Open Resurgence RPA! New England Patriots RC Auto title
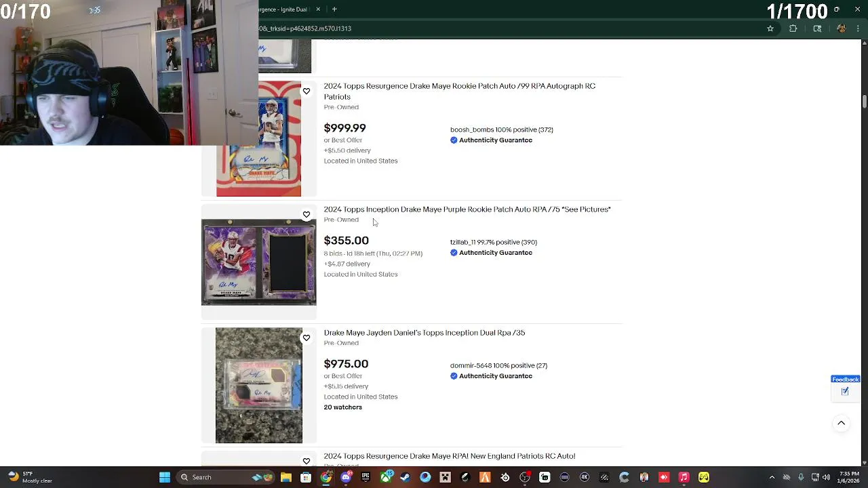 (x=450, y=456)
